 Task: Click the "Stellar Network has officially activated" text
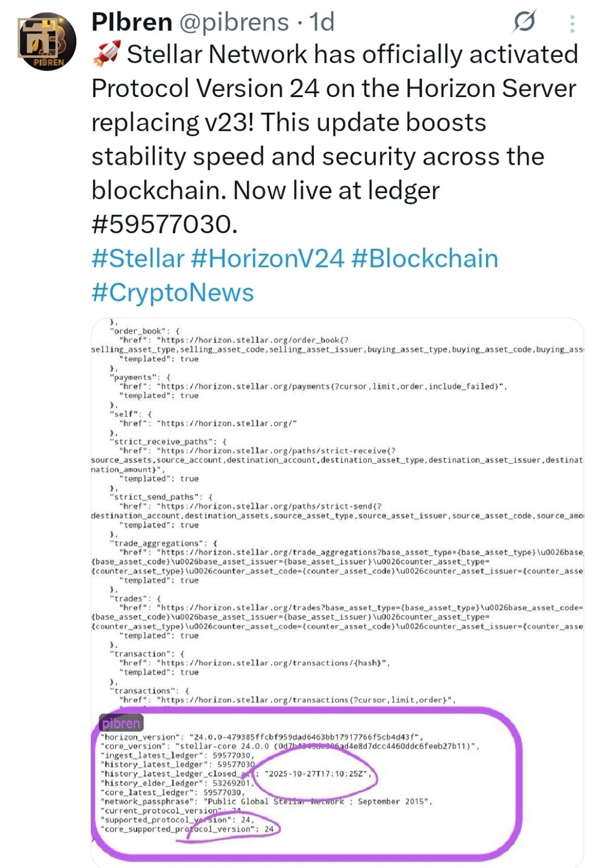pyautogui.click(x=352, y=55)
